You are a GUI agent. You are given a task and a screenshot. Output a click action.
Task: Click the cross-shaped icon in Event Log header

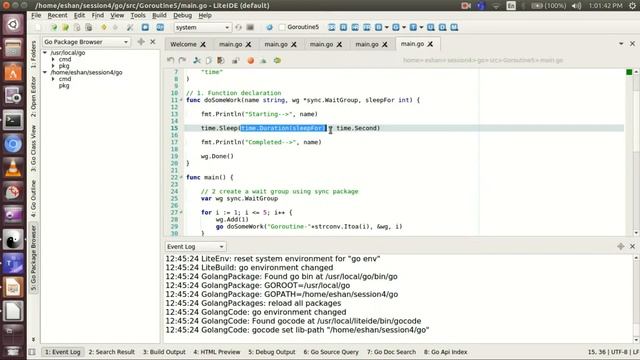[x=620, y=247]
